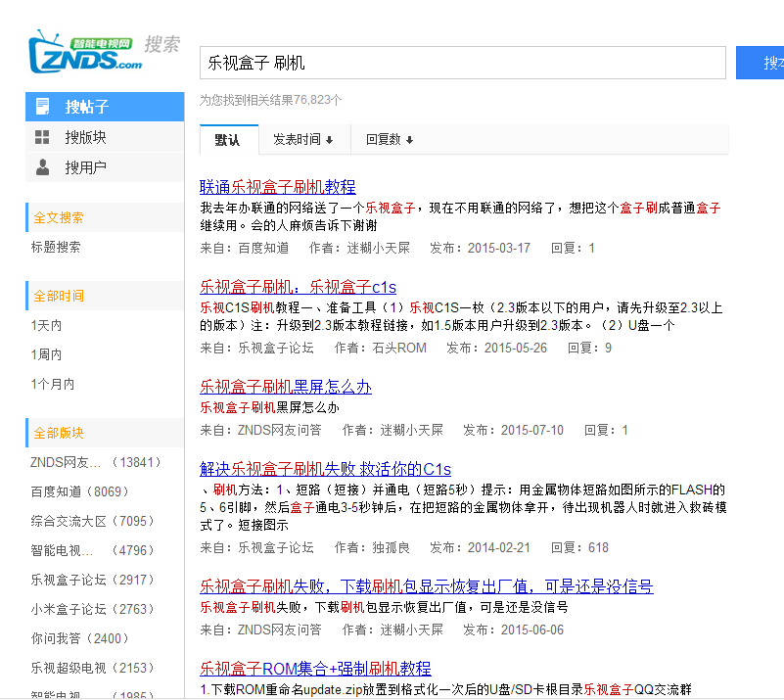The image size is (784, 700).
Task: Filter by 小米盒子论坛 (2763) board
Action: pyautogui.click(x=93, y=609)
